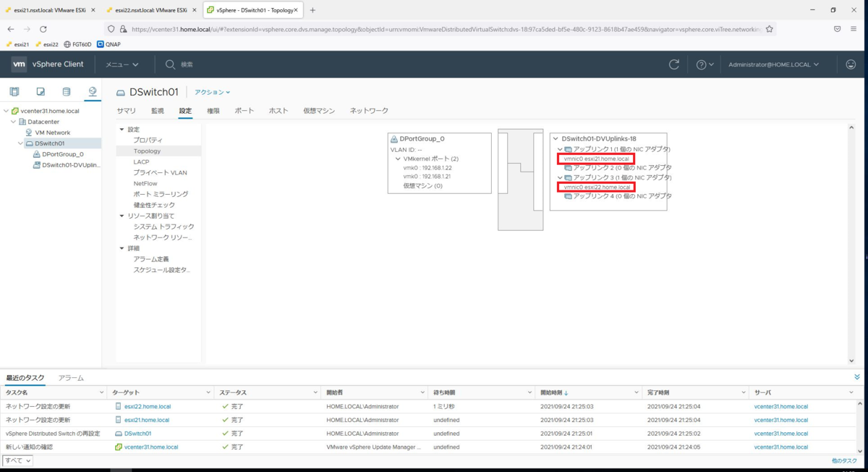
Task: Collapse アップリンク 3 in uplinks box
Action: 560,177
